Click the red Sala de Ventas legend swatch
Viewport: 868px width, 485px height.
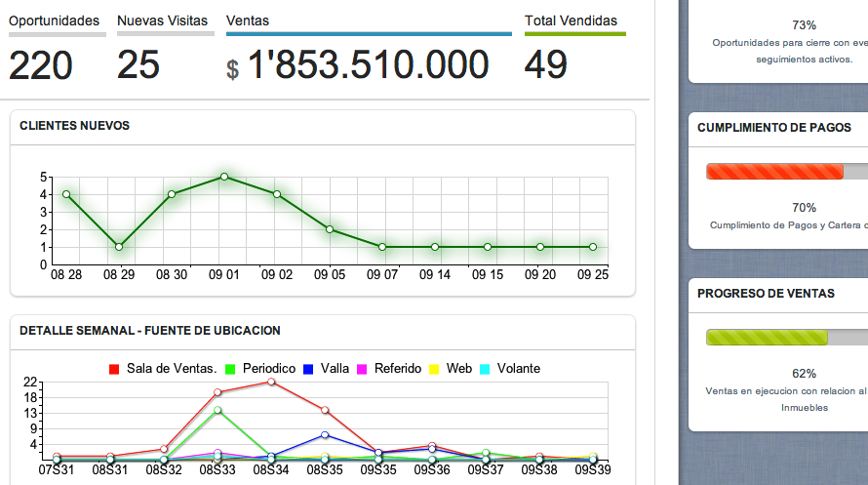[114, 369]
